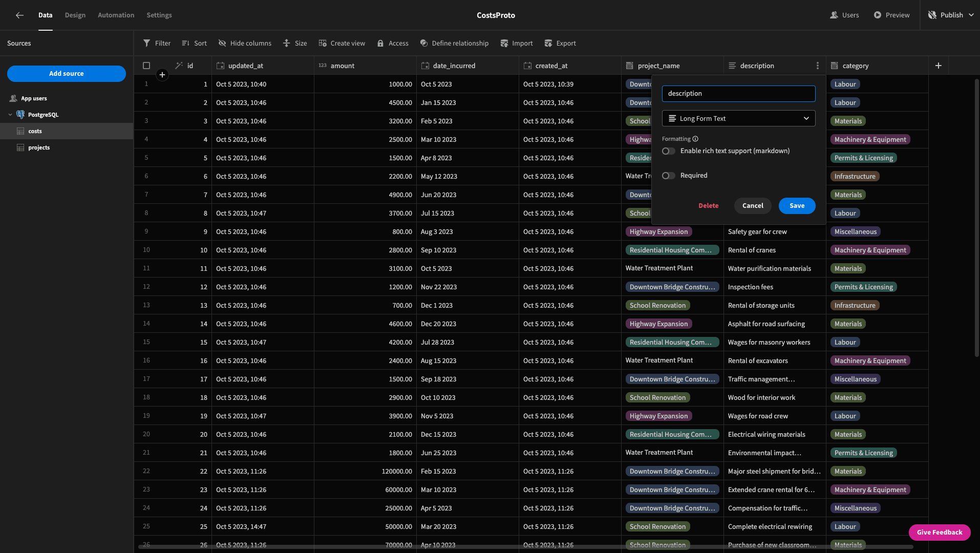The image size is (980, 553).
Task: Open the Filter tool
Action: (x=157, y=44)
